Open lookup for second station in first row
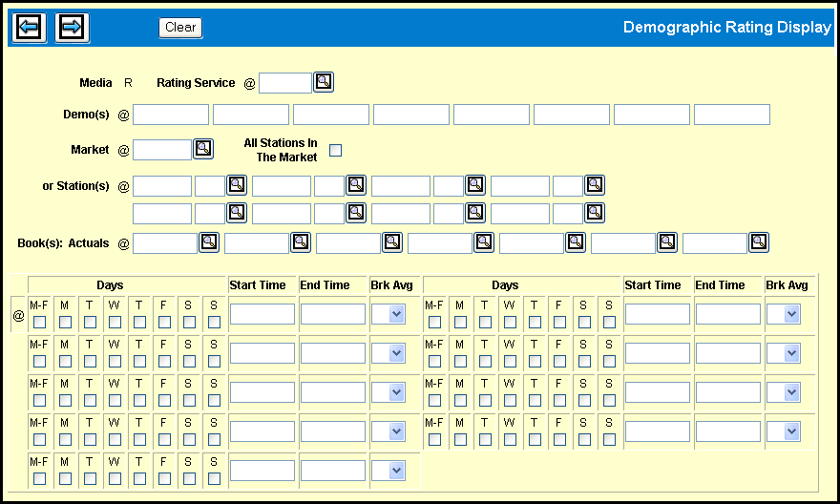The image size is (840, 504). pyautogui.click(x=356, y=185)
